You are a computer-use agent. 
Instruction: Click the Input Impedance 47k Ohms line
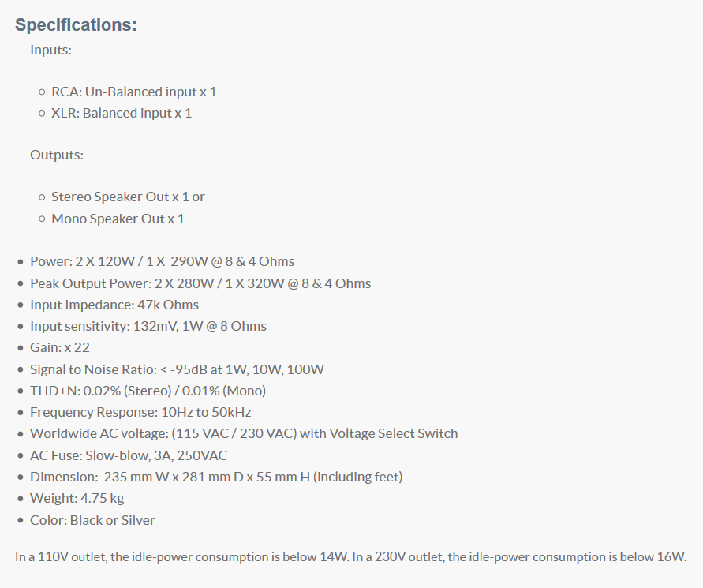(114, 305)
